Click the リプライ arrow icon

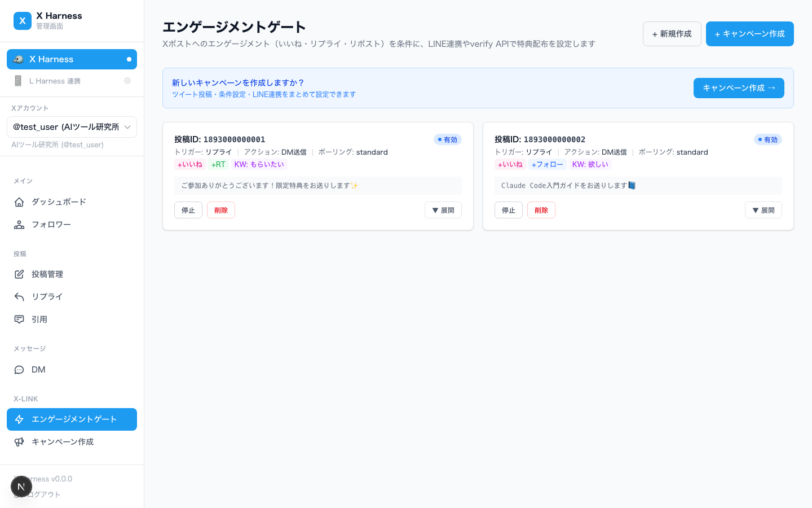20,296
